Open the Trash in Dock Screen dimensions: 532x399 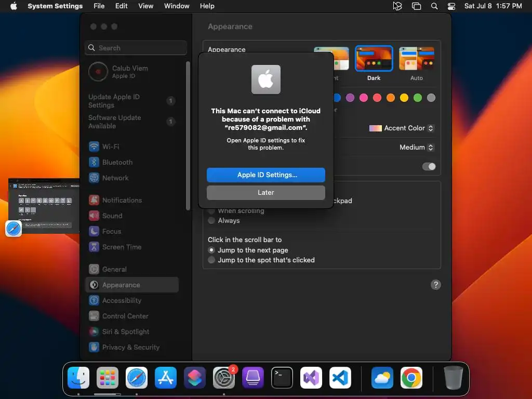[453, 377]
